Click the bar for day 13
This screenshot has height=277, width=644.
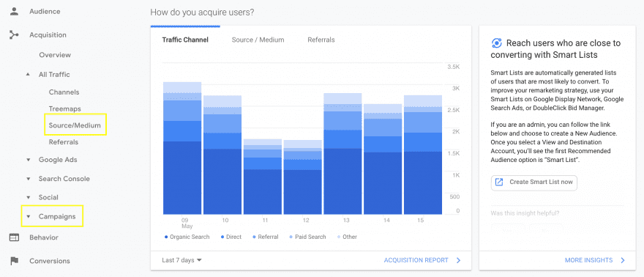point(343,154)
